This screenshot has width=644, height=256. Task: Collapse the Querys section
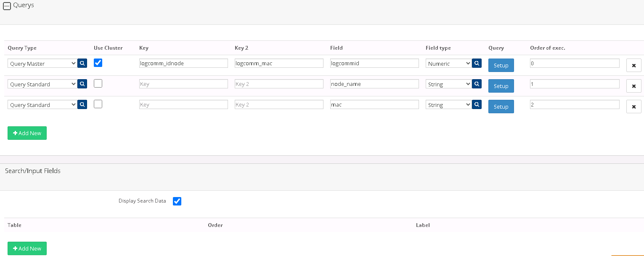point(7,6)
